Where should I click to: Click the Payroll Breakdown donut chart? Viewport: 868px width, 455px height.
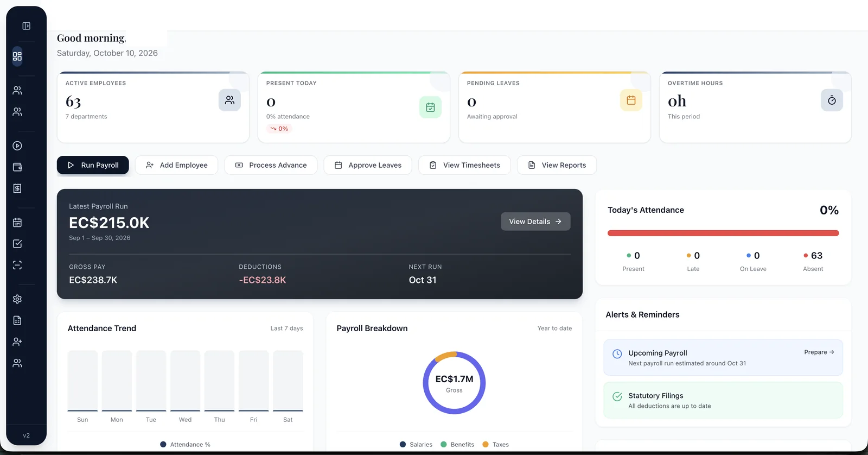coord(454,383)
